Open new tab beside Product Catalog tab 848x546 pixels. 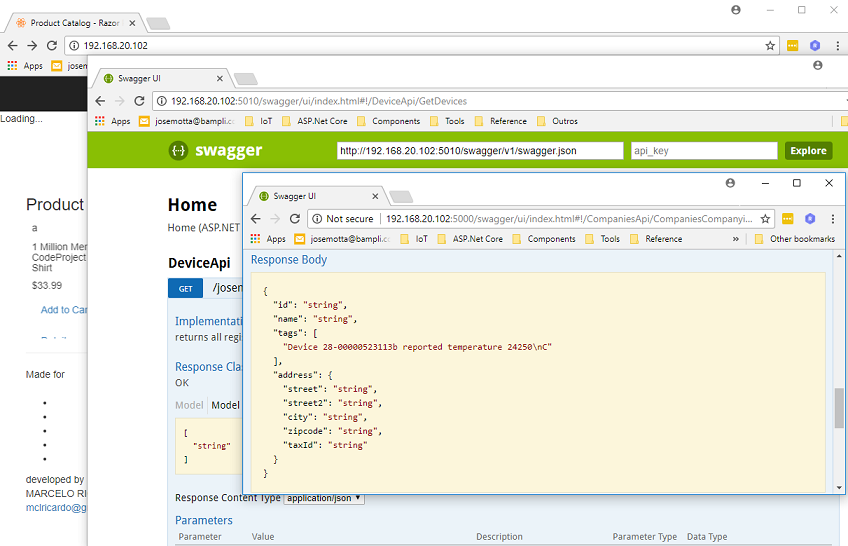click(158, 23)
